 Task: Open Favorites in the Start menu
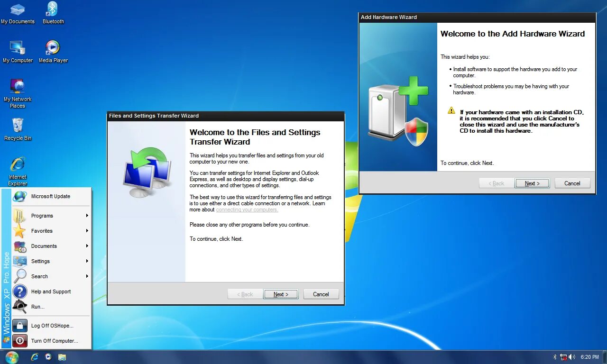pyautogui.click(x=51, y=231)
